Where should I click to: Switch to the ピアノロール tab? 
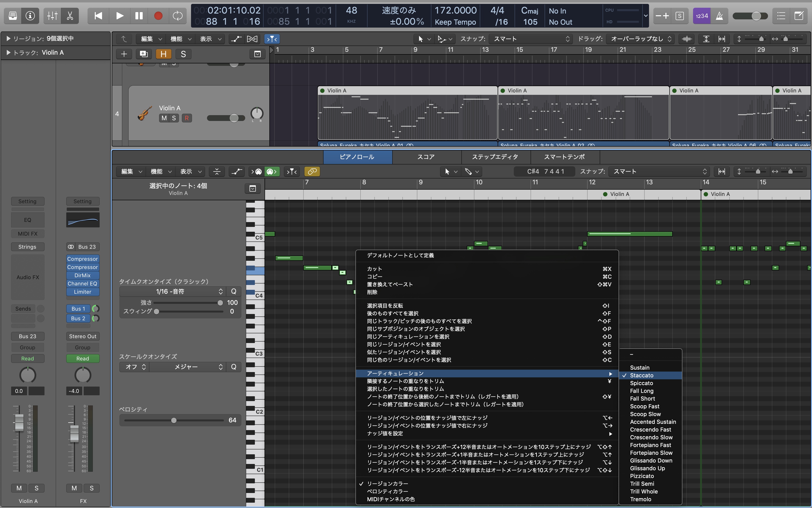[x=357, y=157]
